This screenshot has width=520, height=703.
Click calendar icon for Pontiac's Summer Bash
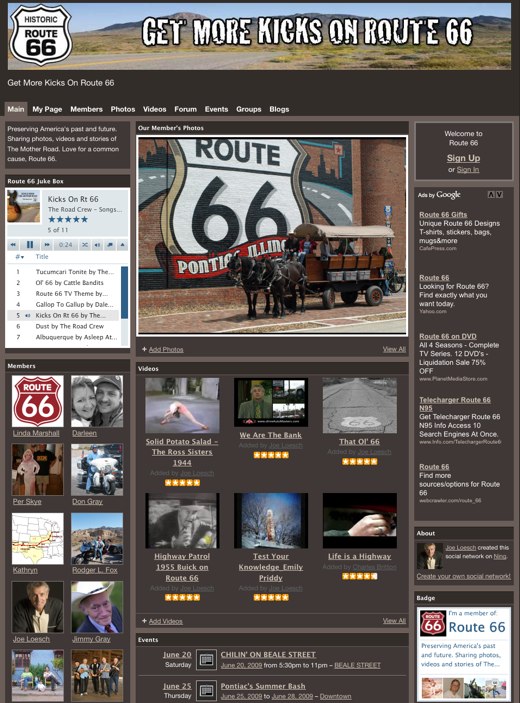(x=206, y=690)
